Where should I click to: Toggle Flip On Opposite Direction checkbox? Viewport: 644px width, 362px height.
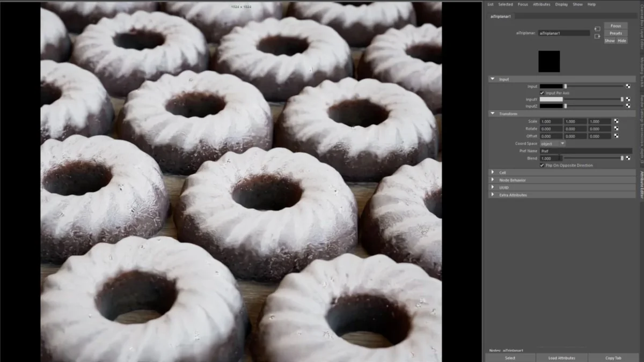click(x=542, y=165)
